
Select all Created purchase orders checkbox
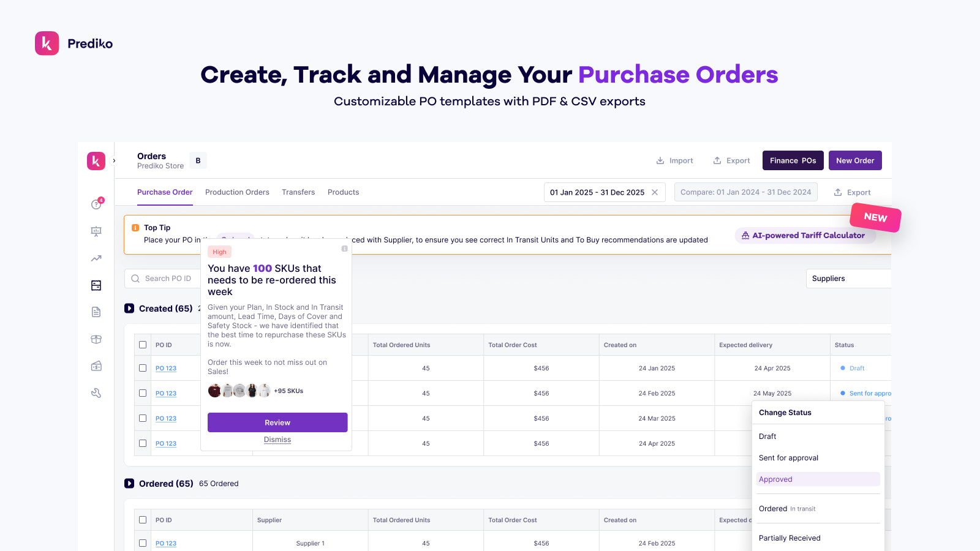(x=143, y=345)
